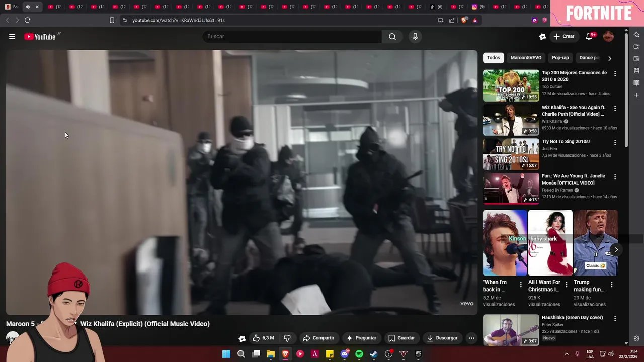The height and width of the screenshot is (362, 644).
Task: Dislike the video with thumbs down
Action: pos(287,338)
